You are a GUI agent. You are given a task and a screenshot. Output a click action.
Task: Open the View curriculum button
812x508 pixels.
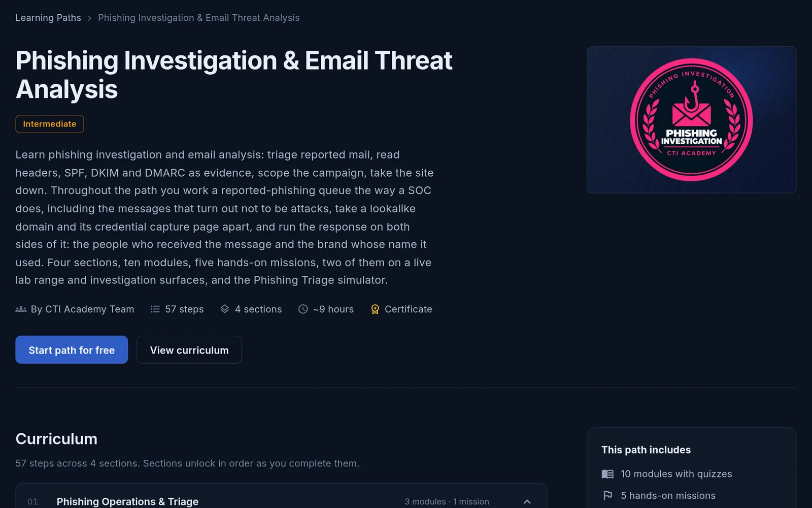tap(189, 350)
